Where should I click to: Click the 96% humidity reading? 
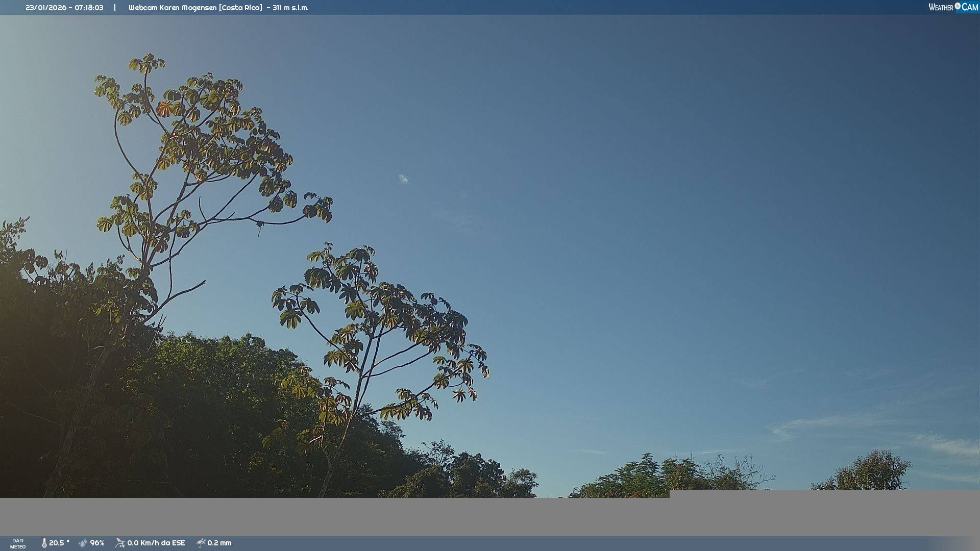[x=97, y=543]
